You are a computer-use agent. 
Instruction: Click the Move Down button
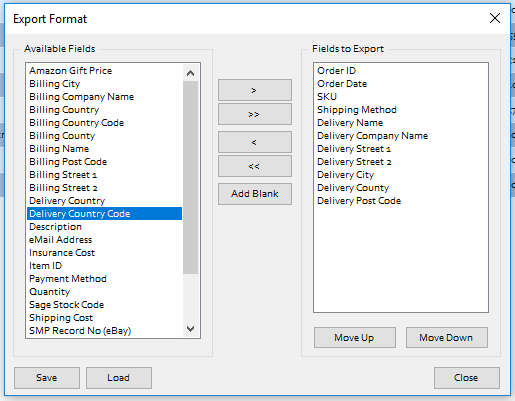point(447,337)
